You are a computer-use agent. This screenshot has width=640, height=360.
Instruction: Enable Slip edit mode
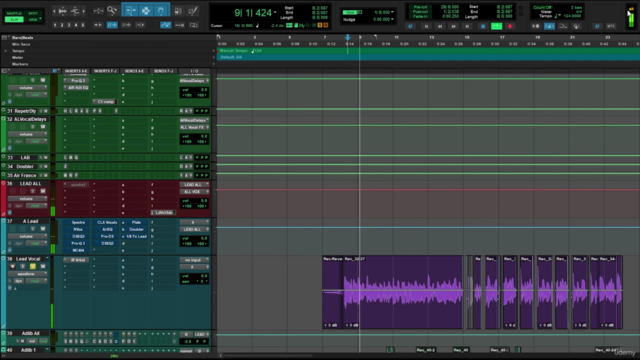tap(14, 19)
